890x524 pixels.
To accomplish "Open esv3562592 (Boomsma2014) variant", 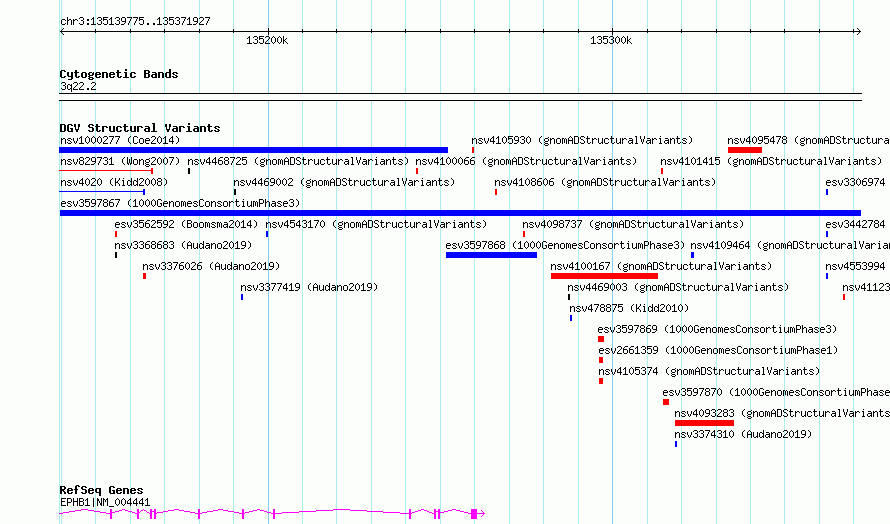I will tap(186, 224).
